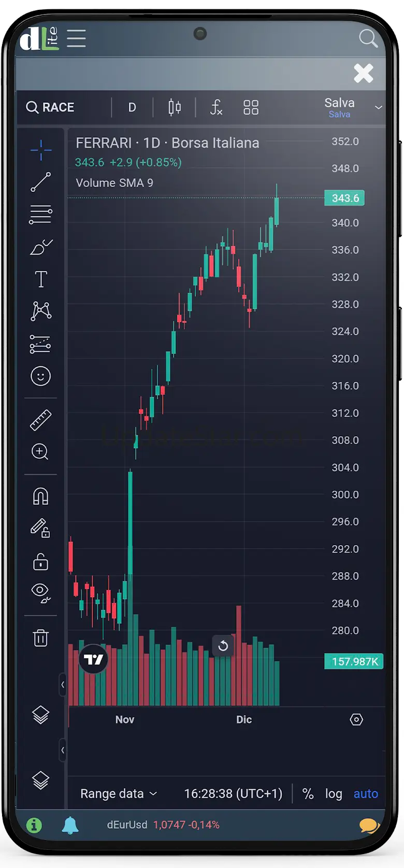This screenshot has height=868, width=404.
Task: Click the Salva save button
Action: point(339,107)
